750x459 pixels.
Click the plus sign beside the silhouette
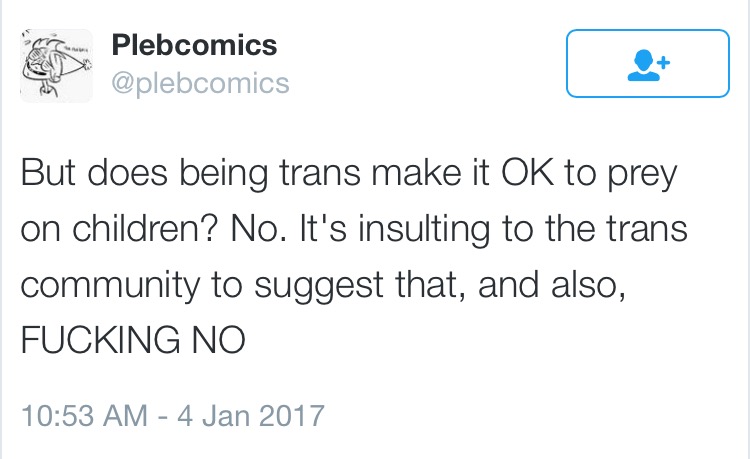pos(663,62)
